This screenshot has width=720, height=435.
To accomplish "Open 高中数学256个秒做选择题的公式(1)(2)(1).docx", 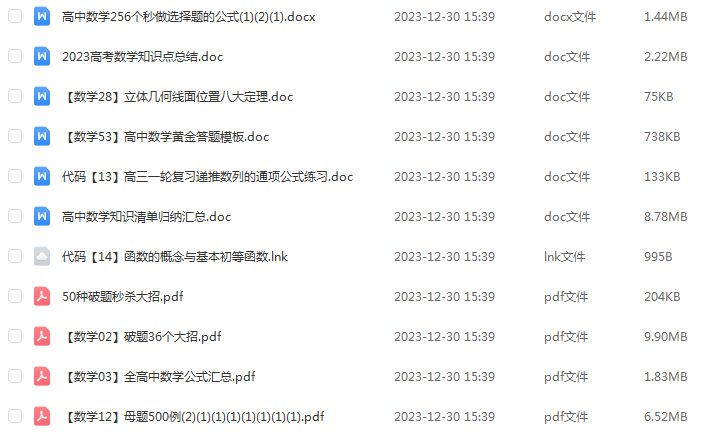I will pyautogui.click(x=189, y=17).
